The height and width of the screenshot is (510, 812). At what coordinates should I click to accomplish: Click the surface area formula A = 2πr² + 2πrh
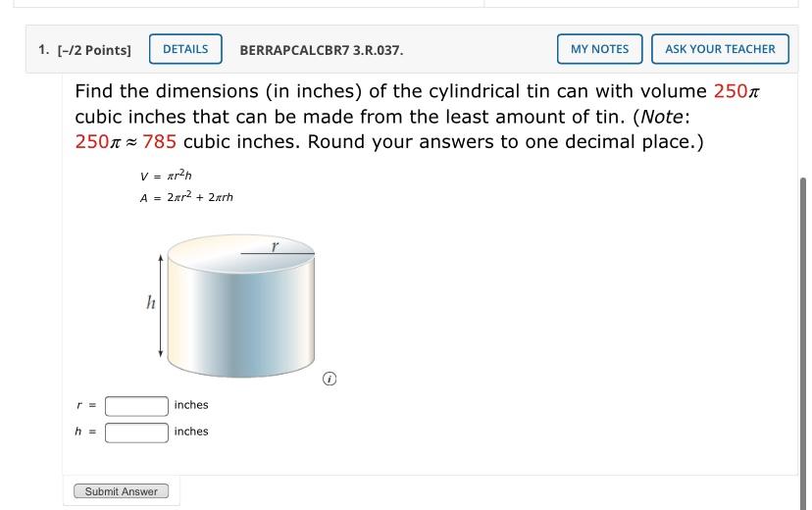click(x=186, y=197)
